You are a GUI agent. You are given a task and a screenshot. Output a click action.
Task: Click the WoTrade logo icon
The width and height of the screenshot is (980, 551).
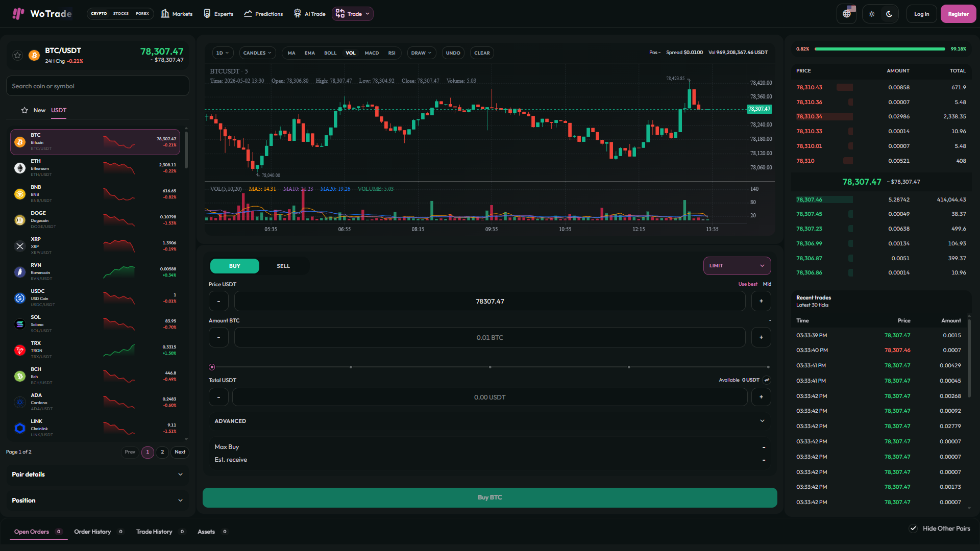coord(18,14)
